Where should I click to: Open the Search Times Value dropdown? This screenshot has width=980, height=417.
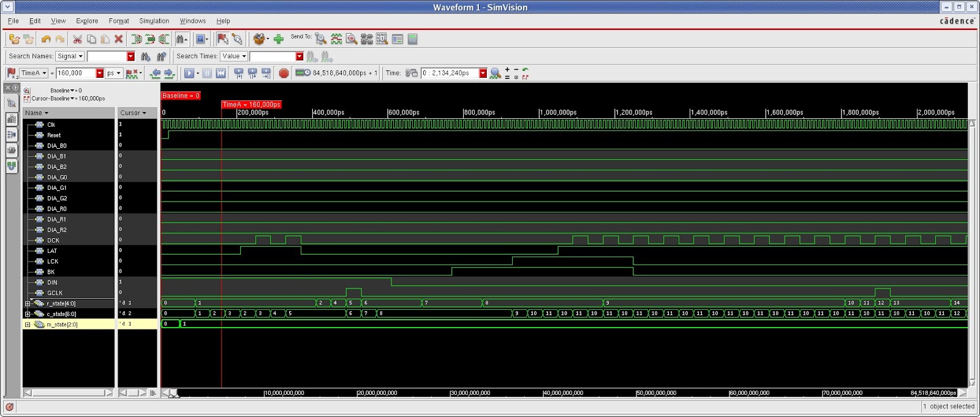point(235,56)
